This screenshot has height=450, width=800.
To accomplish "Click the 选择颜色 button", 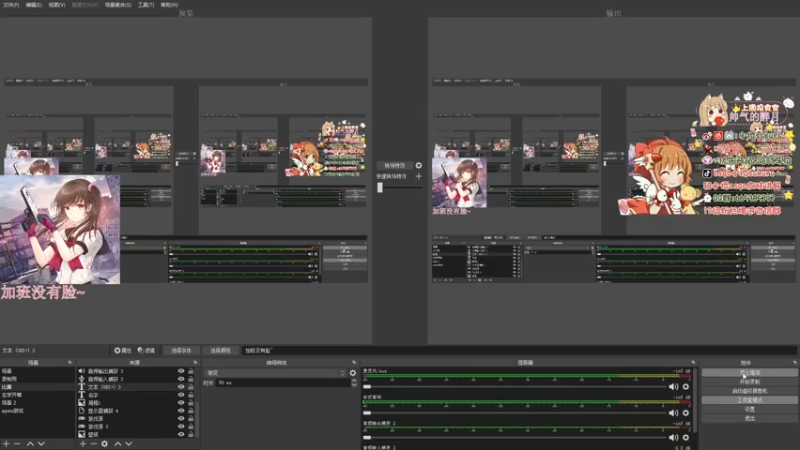I will pyautogui.click(x=220, y=351).
